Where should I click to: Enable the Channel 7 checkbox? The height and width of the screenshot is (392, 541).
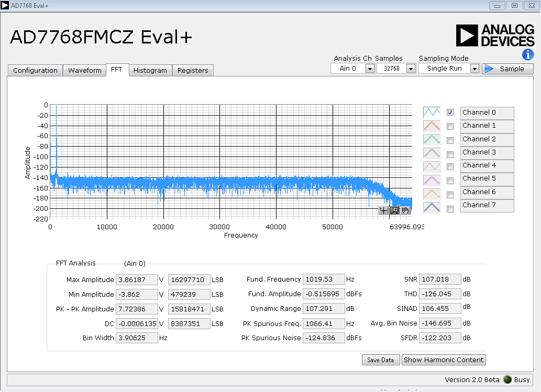pos(450,209)
